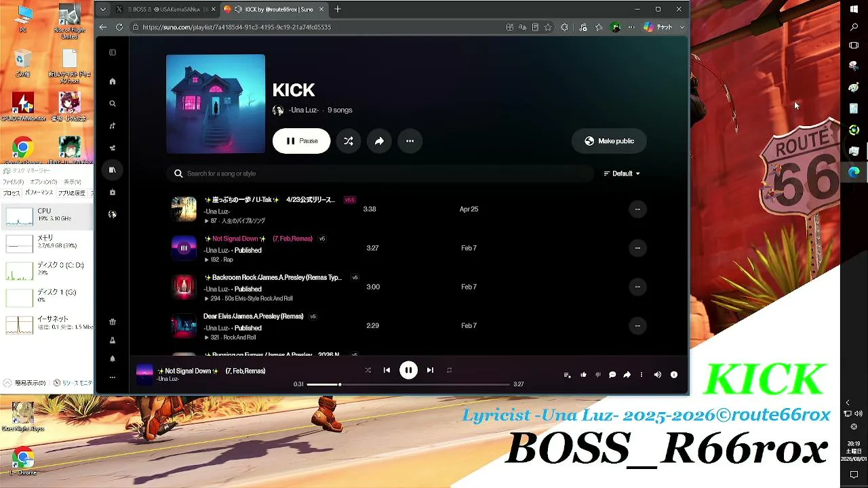
Task: Skip to previous track in player
Action: (x=387, y=370)
